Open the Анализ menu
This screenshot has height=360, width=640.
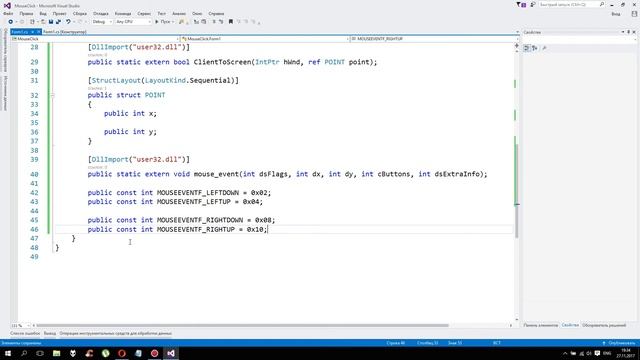tap(179, 13)
